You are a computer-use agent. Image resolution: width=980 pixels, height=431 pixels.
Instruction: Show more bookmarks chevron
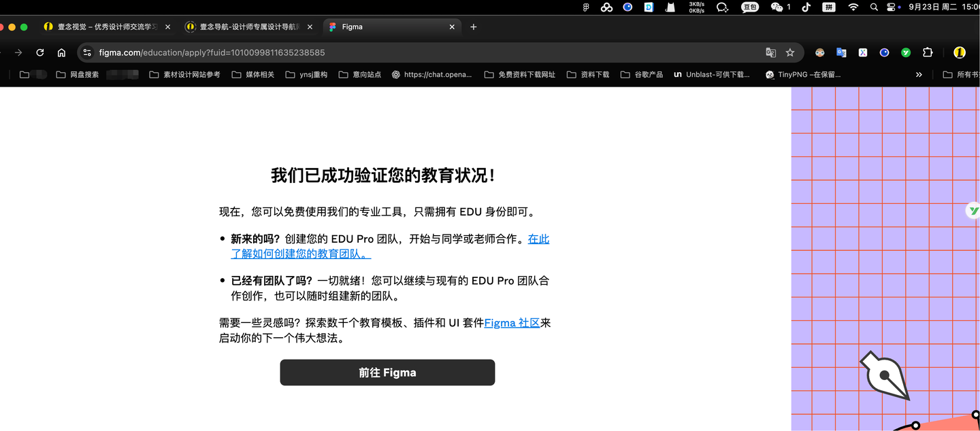tap(919, 75)
